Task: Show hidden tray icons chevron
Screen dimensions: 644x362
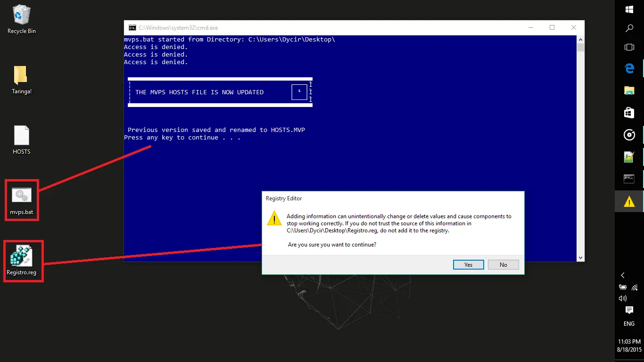Action: click(x=623, y=275)
